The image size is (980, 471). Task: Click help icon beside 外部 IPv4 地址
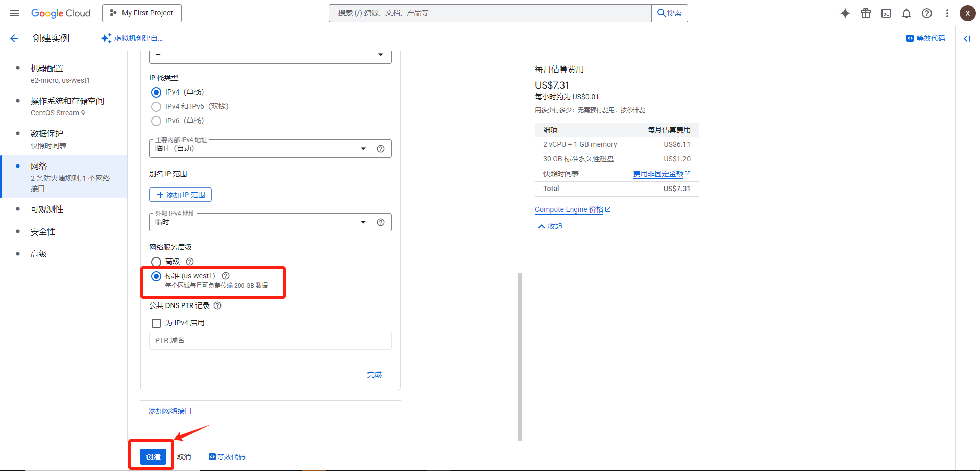click(x=381, y=222)
